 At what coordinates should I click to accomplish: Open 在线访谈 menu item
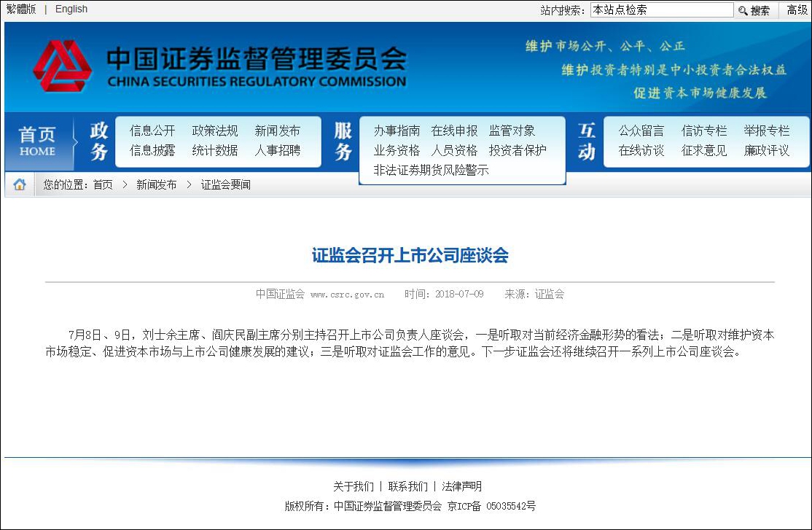[641, 150]
